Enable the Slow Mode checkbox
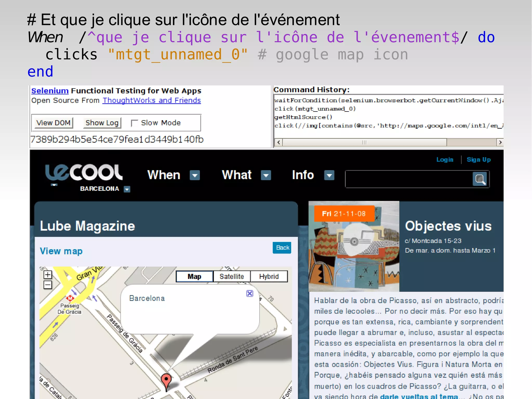This screenshot has height=399, width=532. pos(134,123)
